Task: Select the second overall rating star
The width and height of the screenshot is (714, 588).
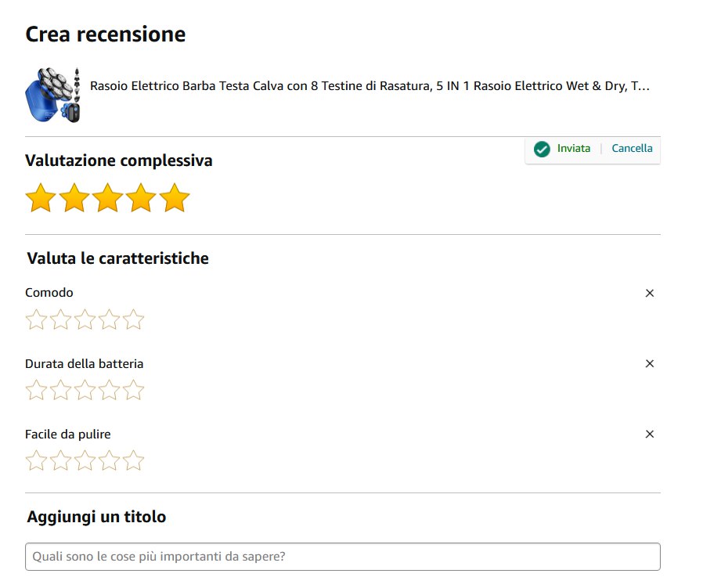Action: click(x=74, y=198)
